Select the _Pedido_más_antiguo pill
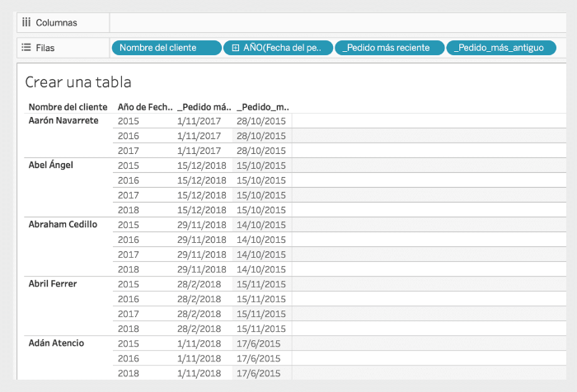 (x=501, y=48)
